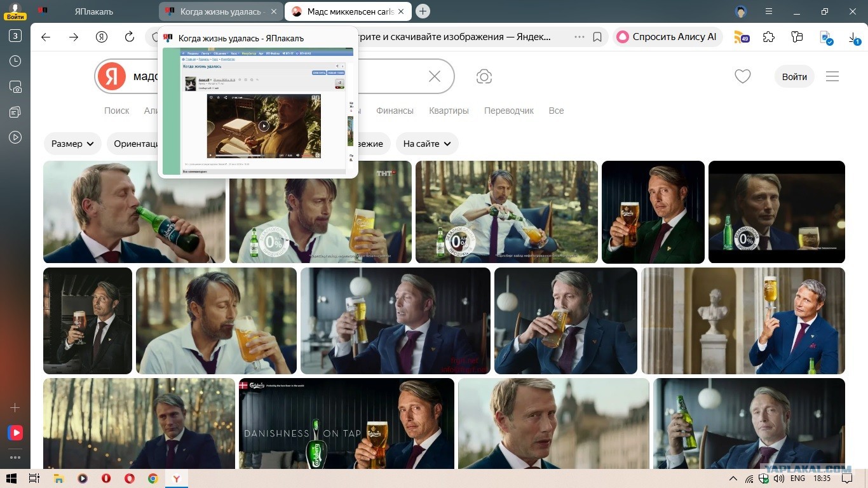Viewport: 868px width, 488px height.
Task: Open the 'Переводчик' category
Action: pyautogui.click(x=509, y=111)
